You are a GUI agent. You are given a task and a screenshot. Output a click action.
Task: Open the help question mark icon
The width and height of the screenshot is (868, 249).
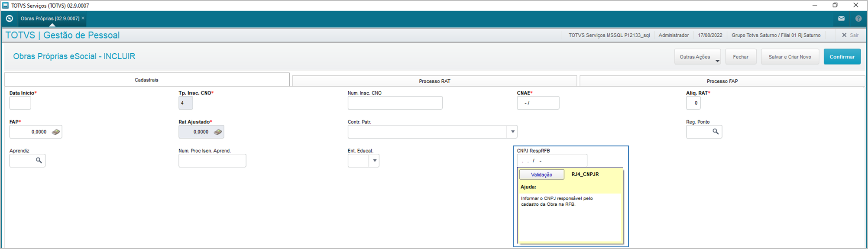(858, 19)
